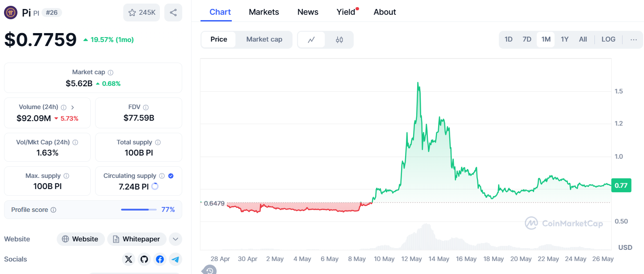Open the Website link button

pyautogui.click(x=80, y=239)
